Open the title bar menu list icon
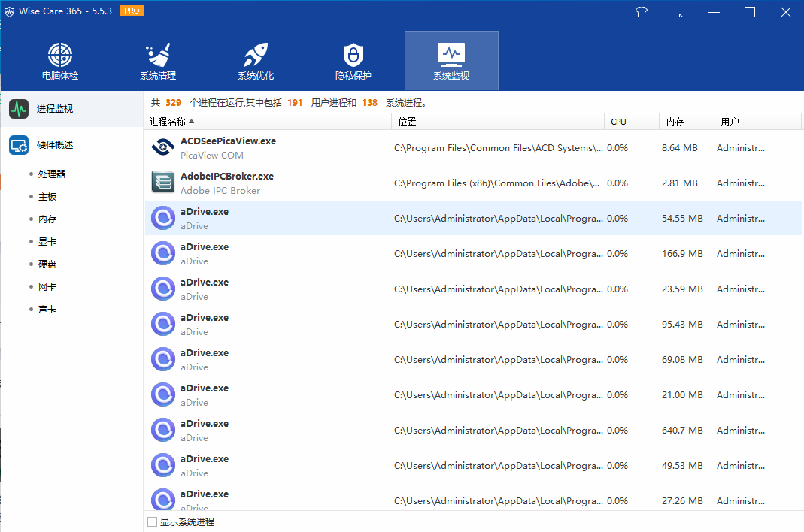804x532 pixels. click(x=678, y=12)
